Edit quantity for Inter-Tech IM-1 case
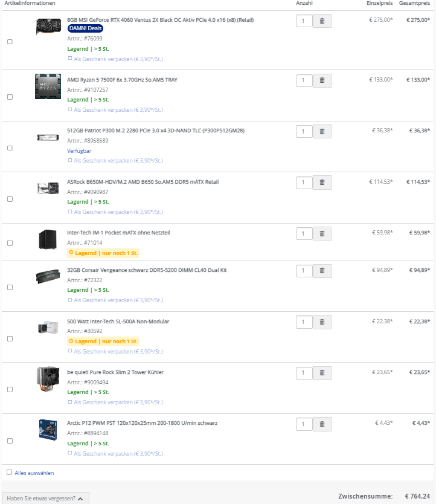This screenshot has width=436, height=504. coord(304,234)
